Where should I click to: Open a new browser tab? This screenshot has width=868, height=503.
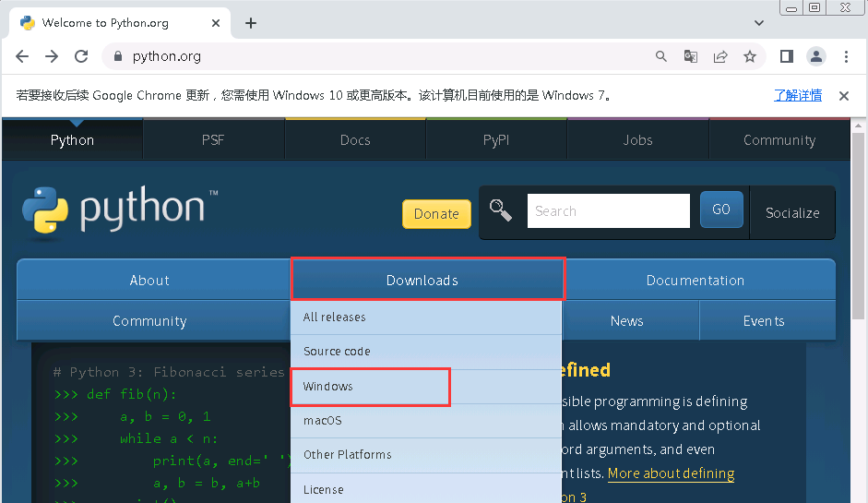click(251, 23)
